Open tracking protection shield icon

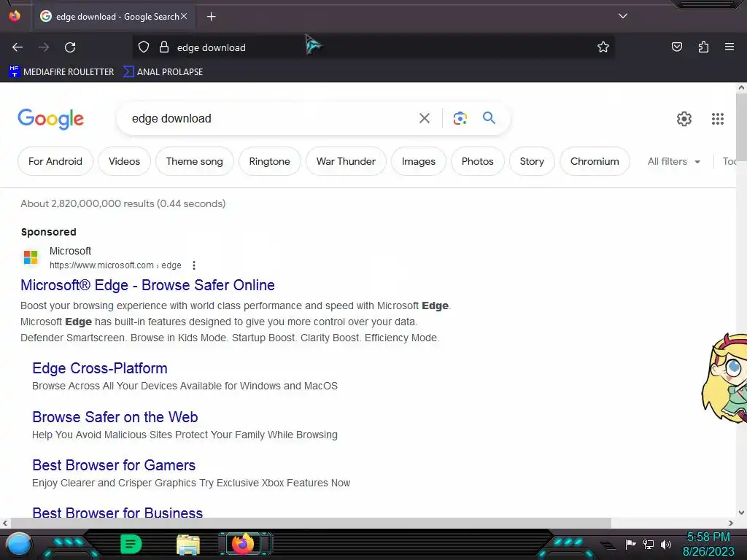coord(144,47)
